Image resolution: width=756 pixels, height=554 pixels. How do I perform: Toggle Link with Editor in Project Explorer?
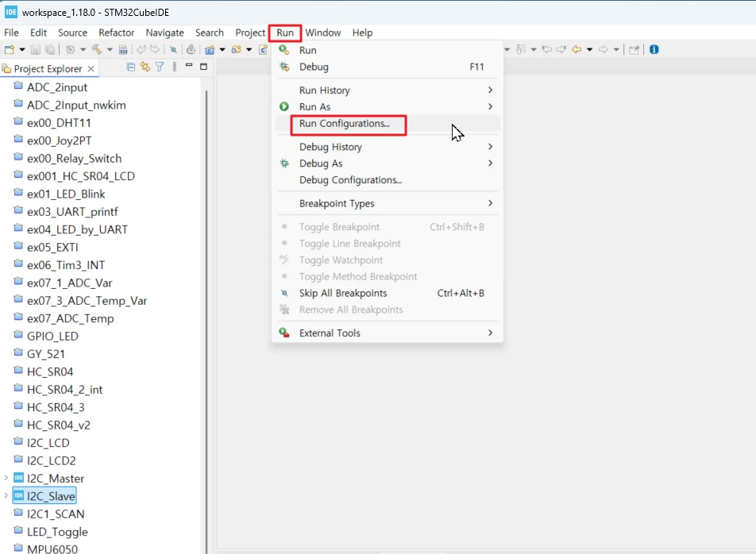[x=145, y=67]
